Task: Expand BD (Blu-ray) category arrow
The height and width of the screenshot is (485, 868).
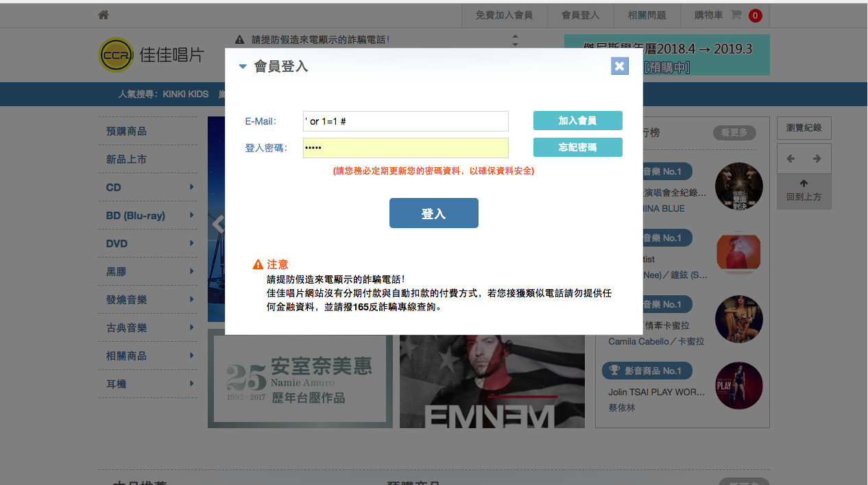Action: [x=192, y=215]
